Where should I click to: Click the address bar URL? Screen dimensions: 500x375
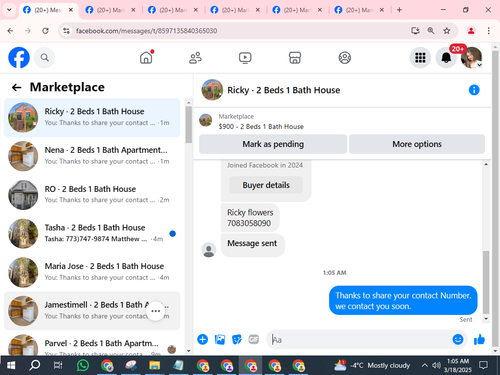(x=146, y=31)
